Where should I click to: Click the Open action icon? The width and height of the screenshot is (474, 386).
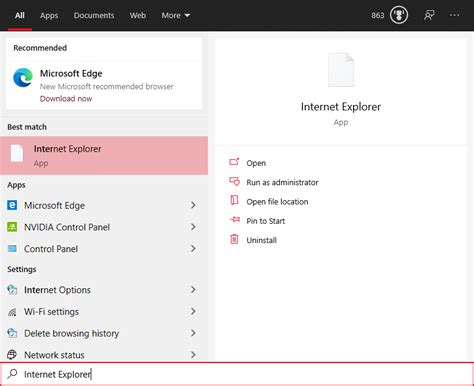point(234,162)
